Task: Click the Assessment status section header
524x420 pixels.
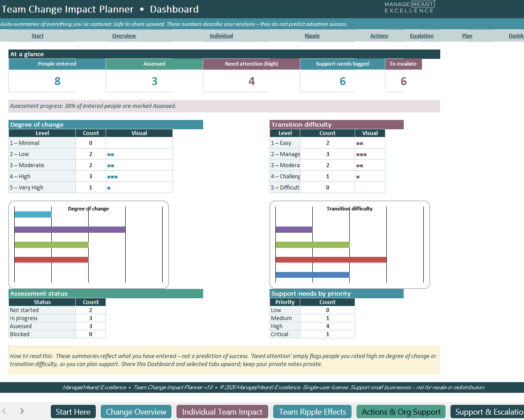Action: tap(106, 293)
